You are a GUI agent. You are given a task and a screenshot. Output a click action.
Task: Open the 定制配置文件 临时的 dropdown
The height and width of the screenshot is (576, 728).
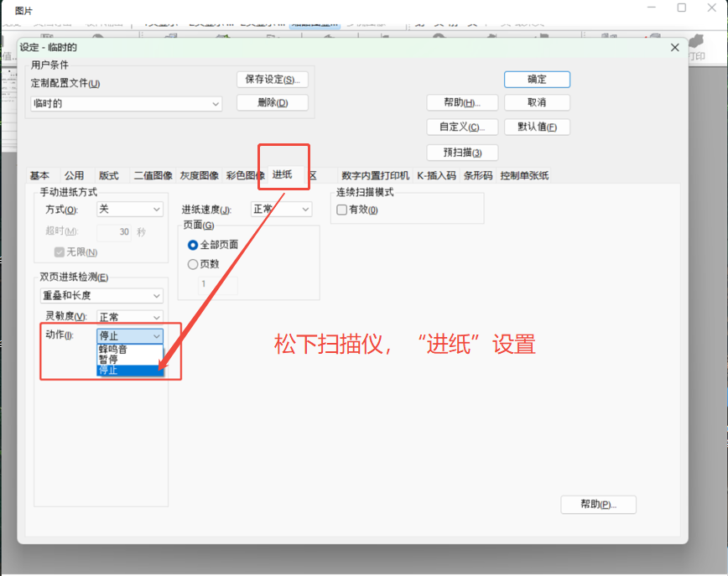point(127,103)
